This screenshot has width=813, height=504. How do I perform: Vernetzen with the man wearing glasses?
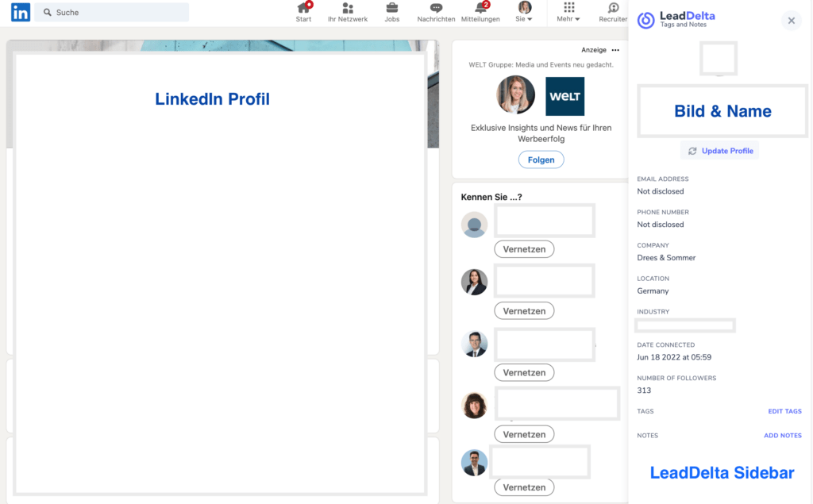click(x=524, y=373)
